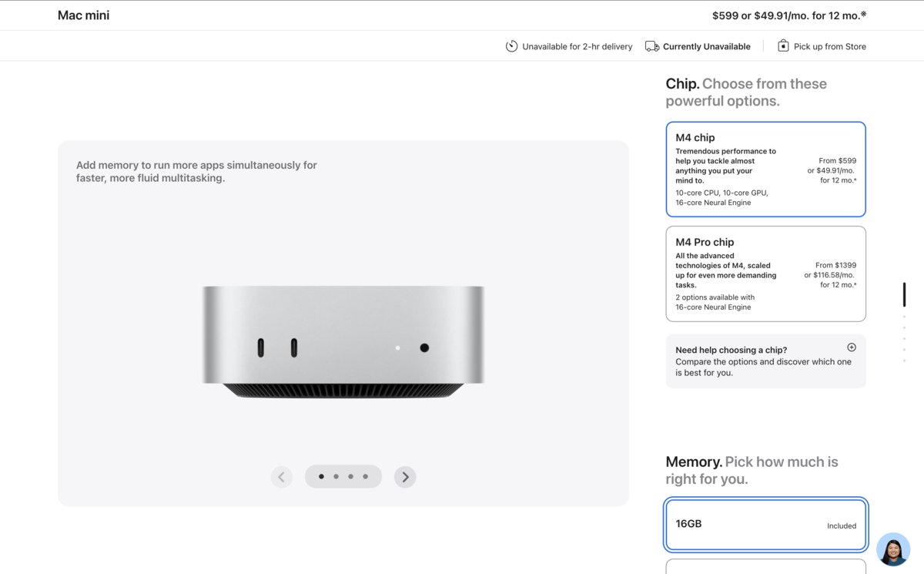Click Unavailable for 2-hr delivery text
This screenshot has width=924, height=574.
click(577, 46)
